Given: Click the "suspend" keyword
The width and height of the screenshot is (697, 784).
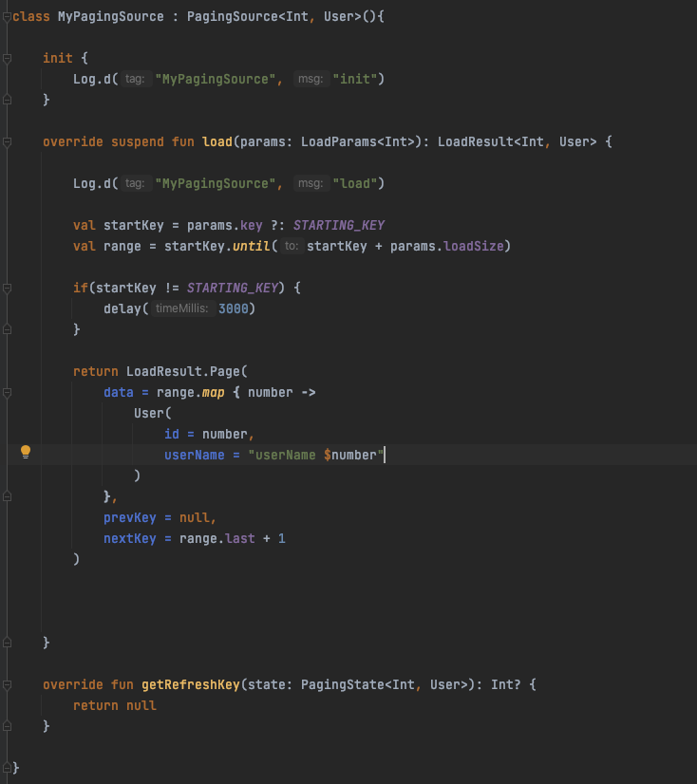Looking at the screenshot, I should [137, 142].
